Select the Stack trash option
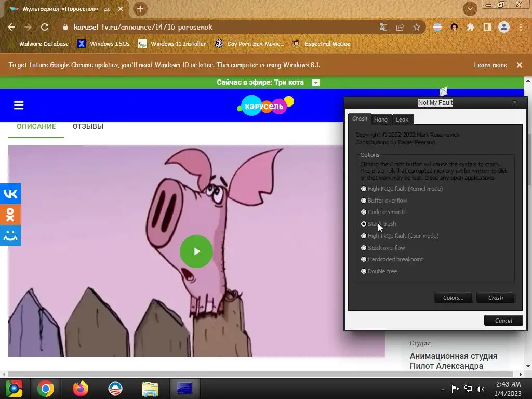Viewport: 532px width, 399px height. pos(378,224)
